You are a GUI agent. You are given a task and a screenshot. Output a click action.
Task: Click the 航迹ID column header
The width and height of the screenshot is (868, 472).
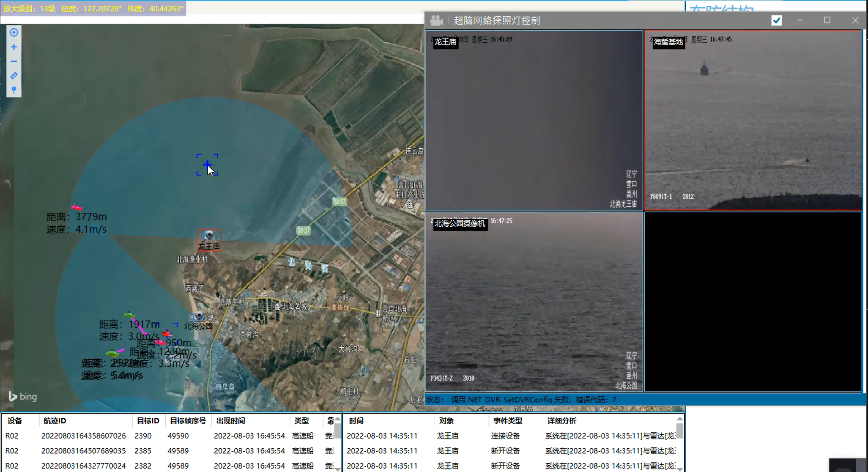(x=55, y=421)
